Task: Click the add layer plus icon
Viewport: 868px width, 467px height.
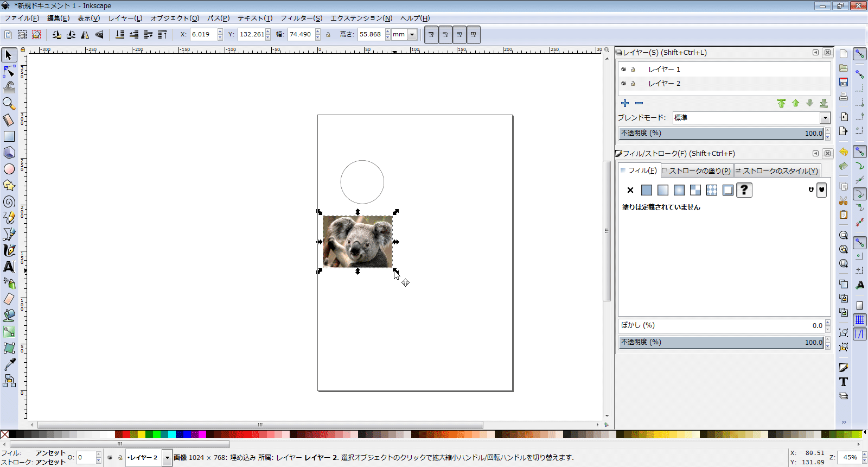Action: coord(625,103)
